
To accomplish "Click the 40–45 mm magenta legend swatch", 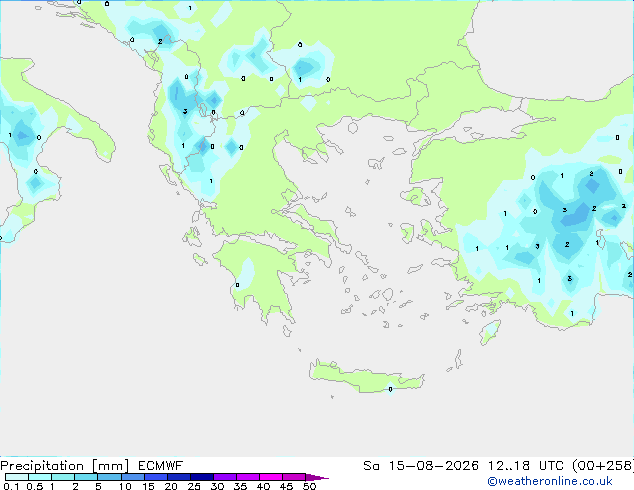I will click(x=271, y=477).
